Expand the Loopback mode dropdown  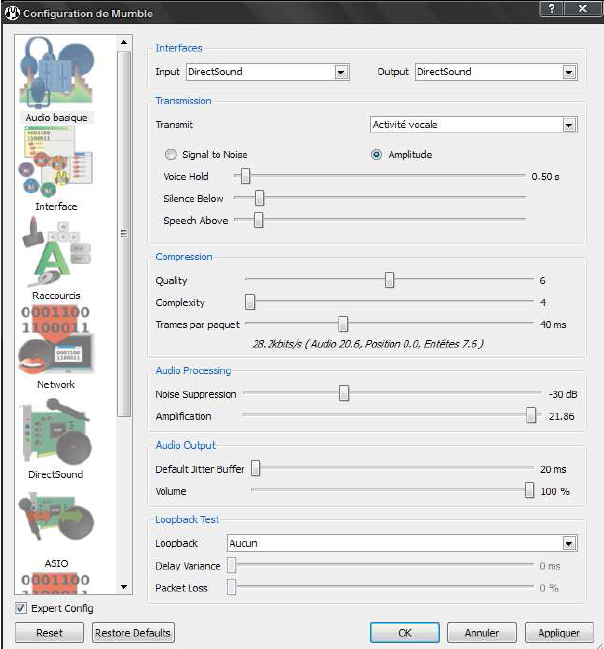[x=402, y=543]
